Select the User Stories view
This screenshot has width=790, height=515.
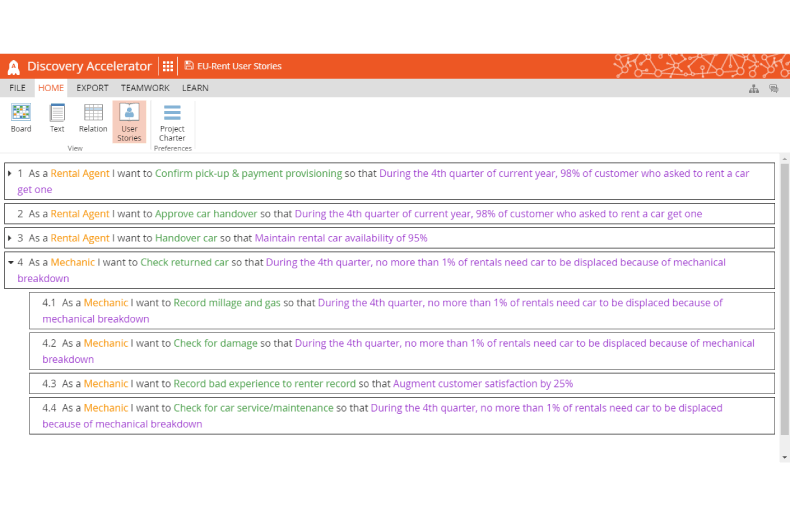pyautogui.click(x=129, y=120)
